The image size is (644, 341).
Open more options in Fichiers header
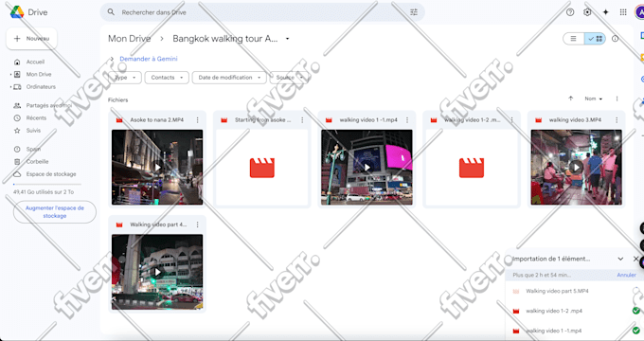[617, 99]
